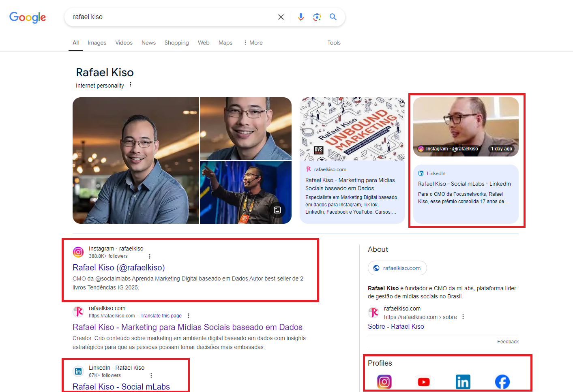Open options menu for LinkedIn result
This screenshot has width=573, height=392.
coord(151,375)
